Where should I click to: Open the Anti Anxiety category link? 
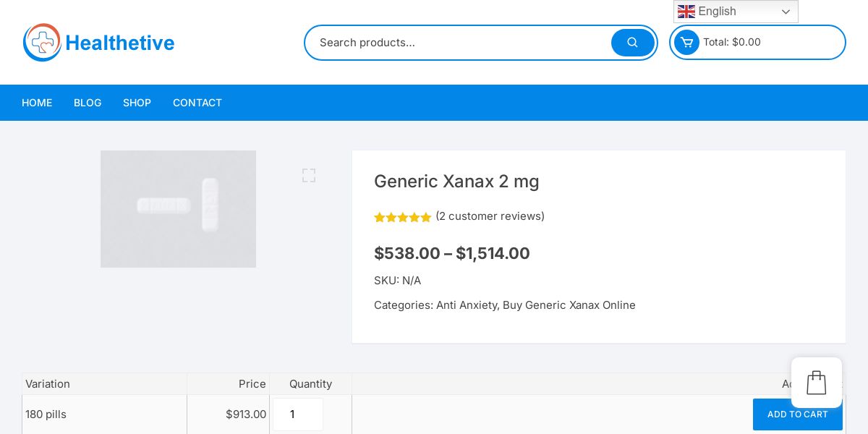tap(467, 305)
